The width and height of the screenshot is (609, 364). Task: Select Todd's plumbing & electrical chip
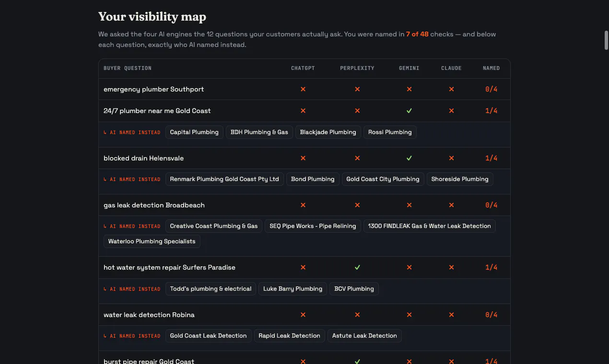point(211,289)
